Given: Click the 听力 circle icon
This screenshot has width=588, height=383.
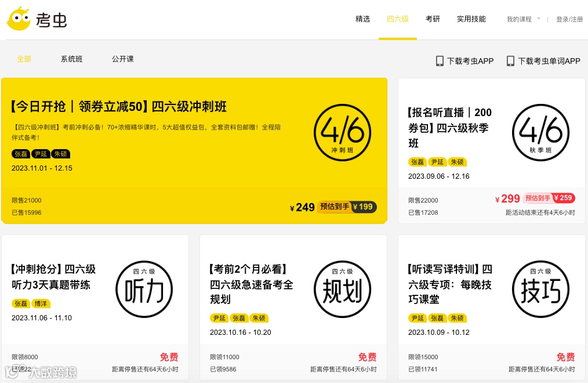Looking at the screenshot, I should coord(144,289).
